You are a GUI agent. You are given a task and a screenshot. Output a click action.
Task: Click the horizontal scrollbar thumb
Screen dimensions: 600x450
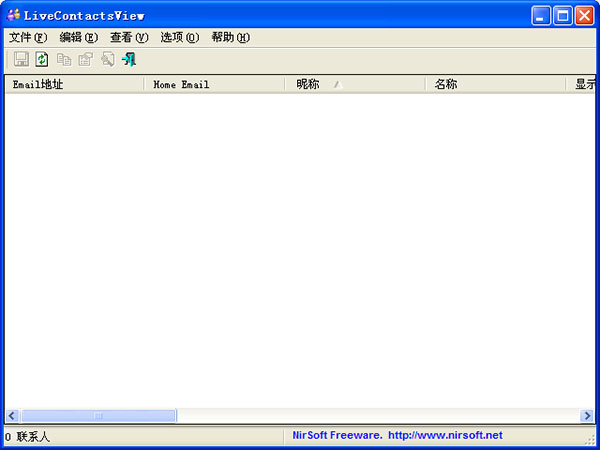coord(99,416)
